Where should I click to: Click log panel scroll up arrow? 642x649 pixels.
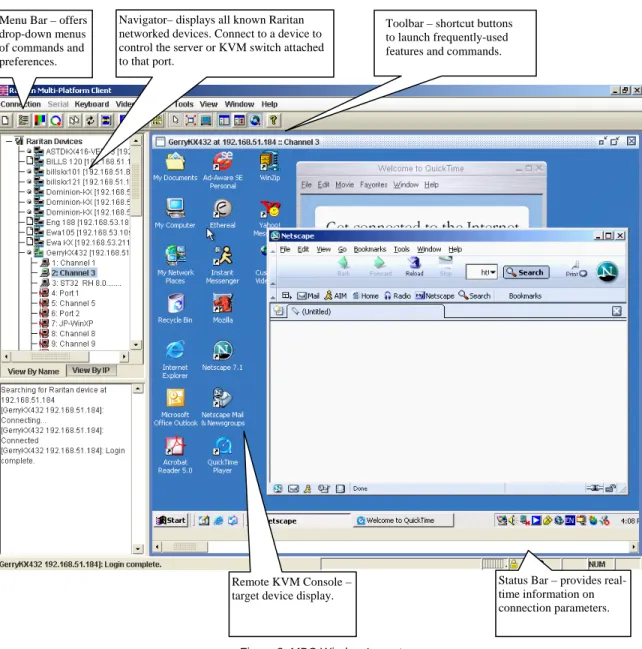click(138, 389)
